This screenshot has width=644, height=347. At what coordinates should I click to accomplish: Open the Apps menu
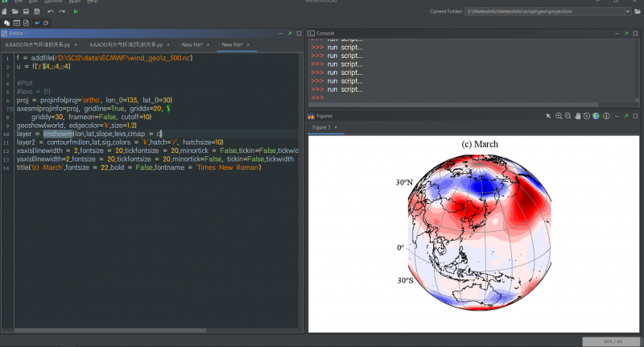coord(73,2)
